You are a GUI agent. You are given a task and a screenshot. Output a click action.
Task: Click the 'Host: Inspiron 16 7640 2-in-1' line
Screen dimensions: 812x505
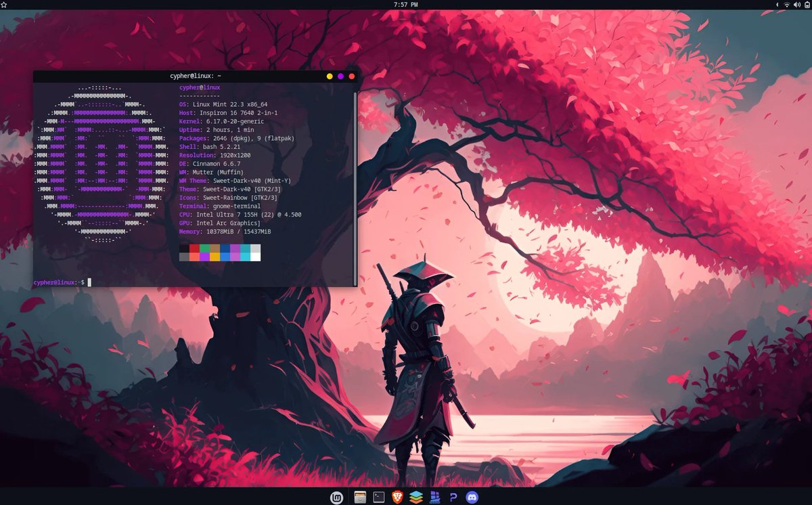[x=229, y=112]
